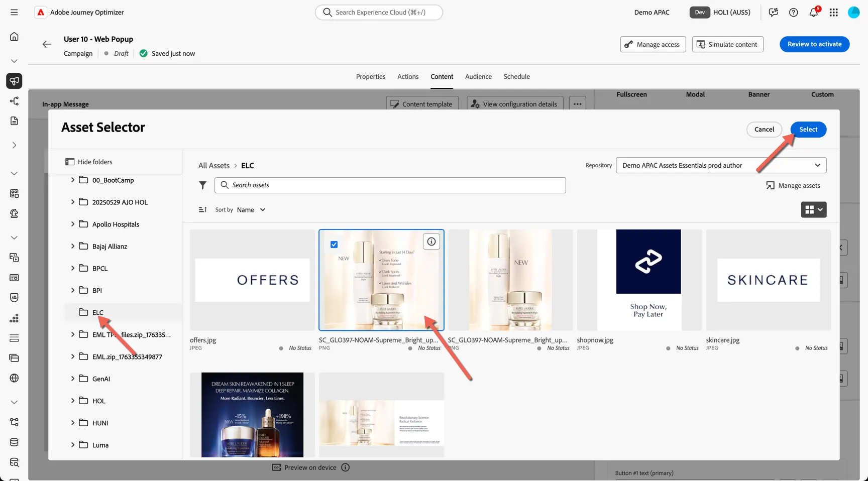Select the ELC folder in tree
Image resolution: width=868 pixels, height=481 pixels.
point(123,312)
